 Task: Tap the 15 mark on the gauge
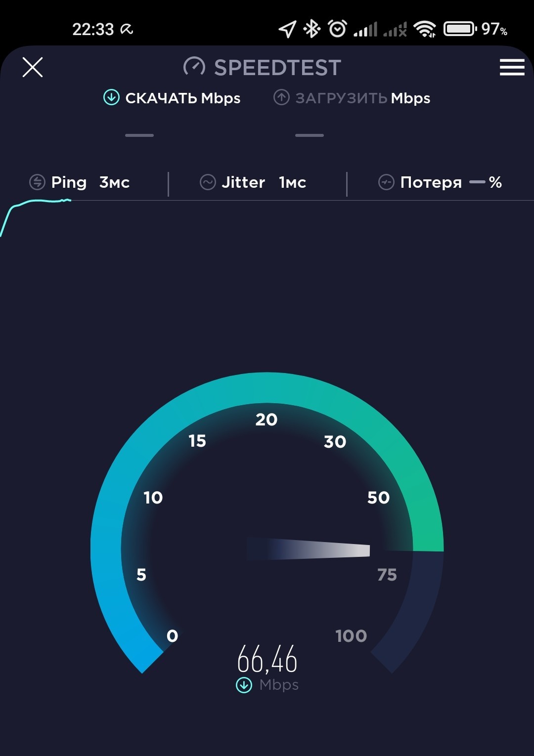coord(197,441)
